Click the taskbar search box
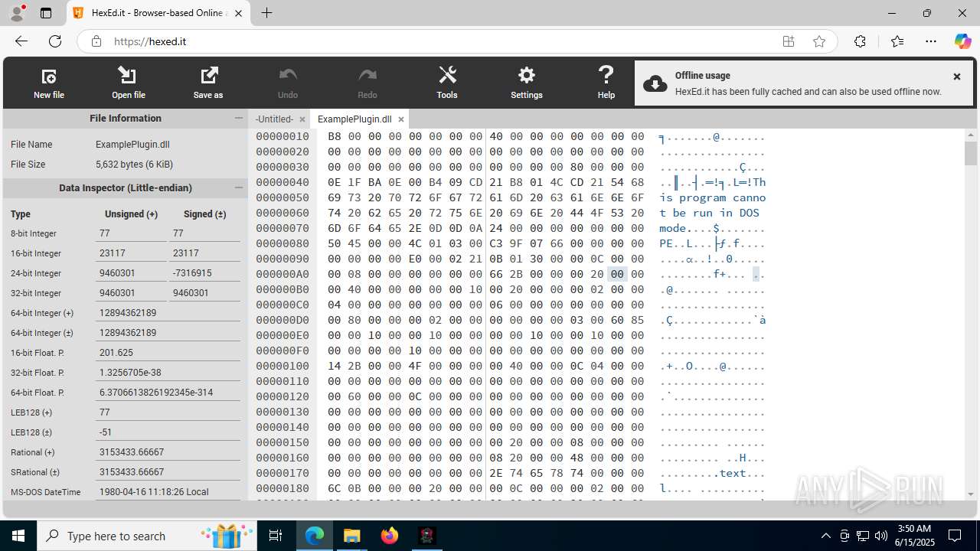The height and width of the screenshot is (551, 980). click(x=145, y=536)
